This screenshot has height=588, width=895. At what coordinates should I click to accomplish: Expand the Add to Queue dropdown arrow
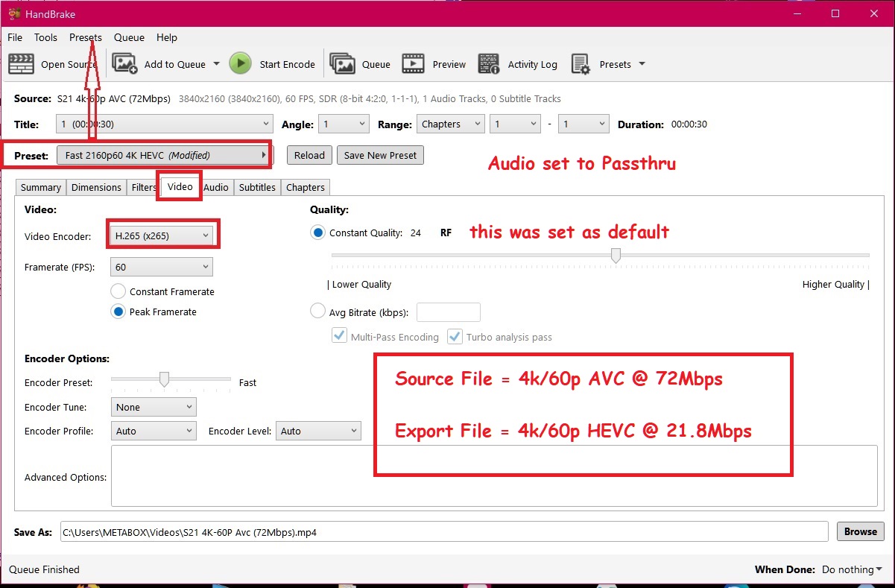pyautogui.click(x=217, y=64)
